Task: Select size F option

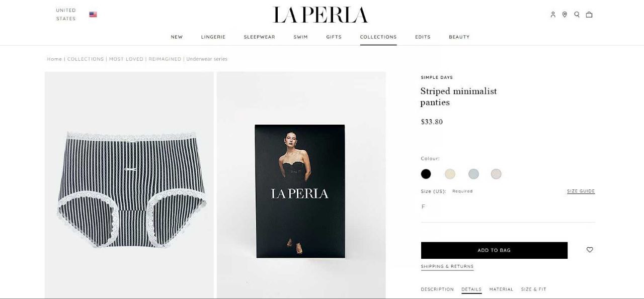Action: [423, 207]
